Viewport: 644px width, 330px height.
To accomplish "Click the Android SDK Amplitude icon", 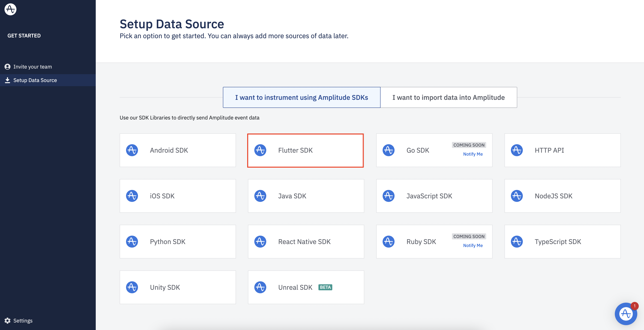I will 132,150.
